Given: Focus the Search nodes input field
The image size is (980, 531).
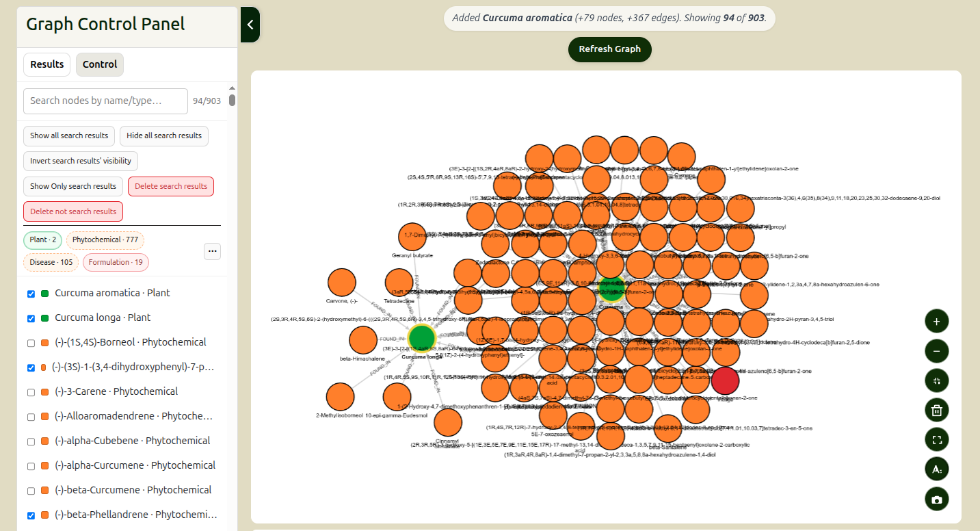Looking at the screenshot, I should [105, 101].
